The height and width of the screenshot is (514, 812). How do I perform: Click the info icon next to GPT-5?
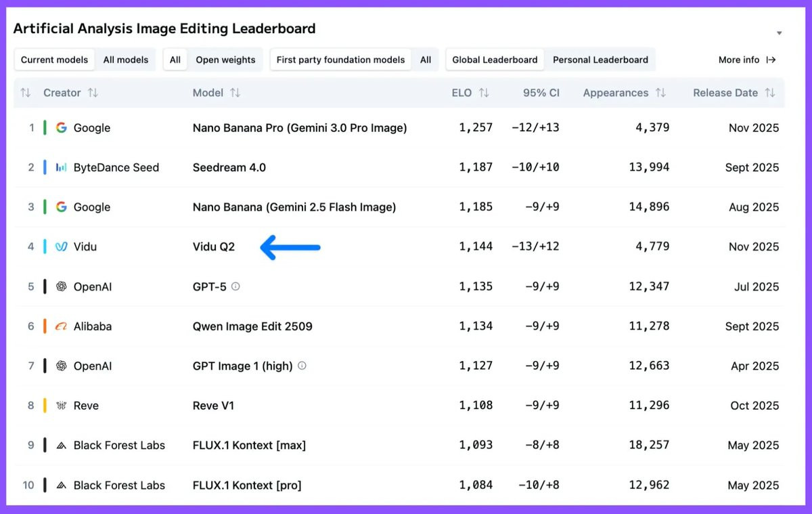point(235,286)
